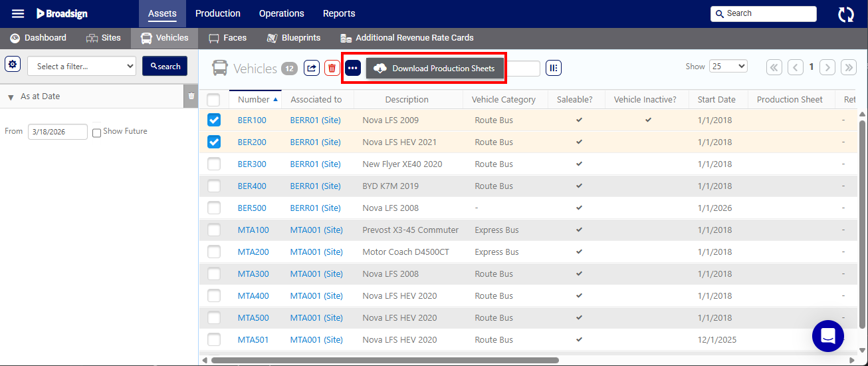Collapse the As at Date section
The width and height of the screenshot is (868, 366).
(11, 97)
